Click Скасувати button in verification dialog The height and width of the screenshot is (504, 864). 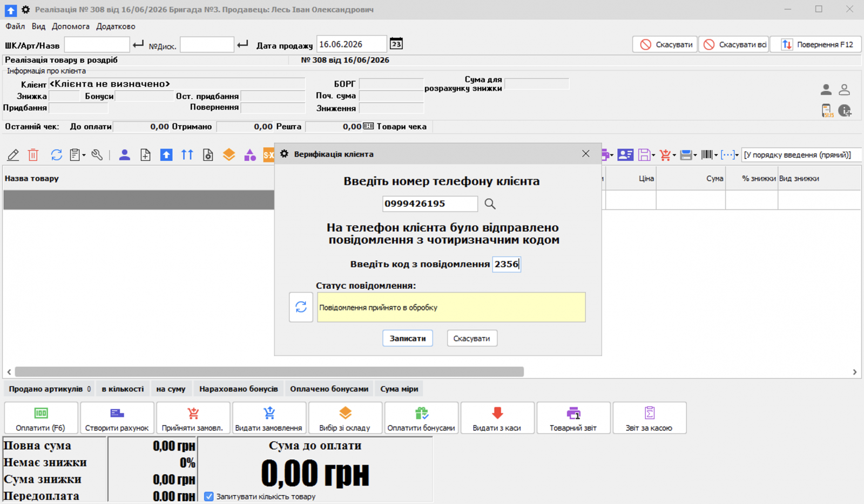click(472, 338)
